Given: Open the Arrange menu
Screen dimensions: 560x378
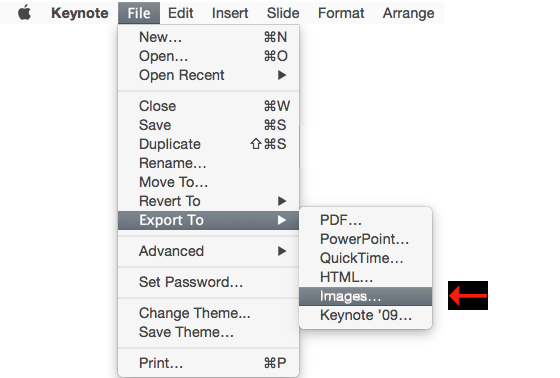Looking at the screenshot, I should [x=409, y=13].
